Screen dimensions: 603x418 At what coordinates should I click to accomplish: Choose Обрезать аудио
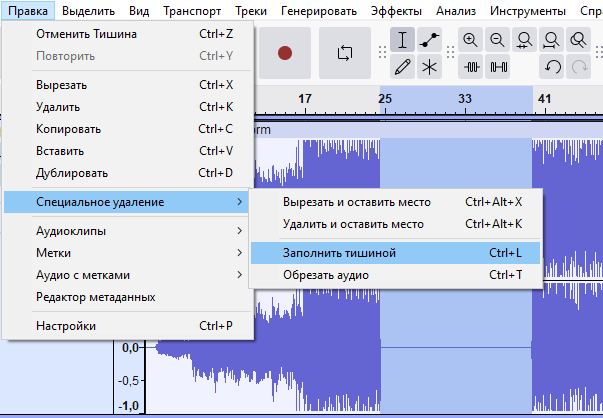[x=395, y=275]
